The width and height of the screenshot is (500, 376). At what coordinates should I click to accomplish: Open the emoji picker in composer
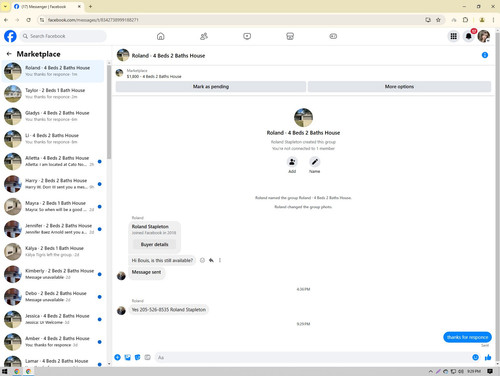(x=475, y=357)
